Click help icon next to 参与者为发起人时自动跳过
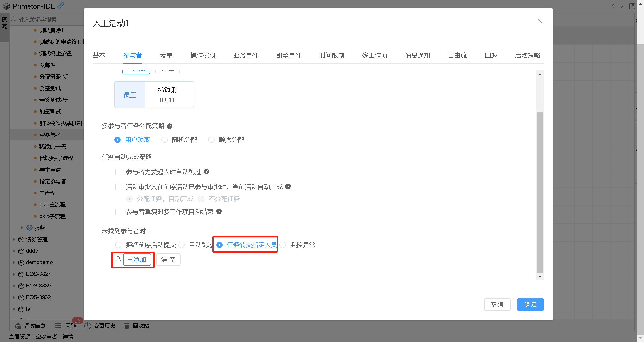Screen dimensions: 644x342 pyautogui.click(x=206, y=172)
